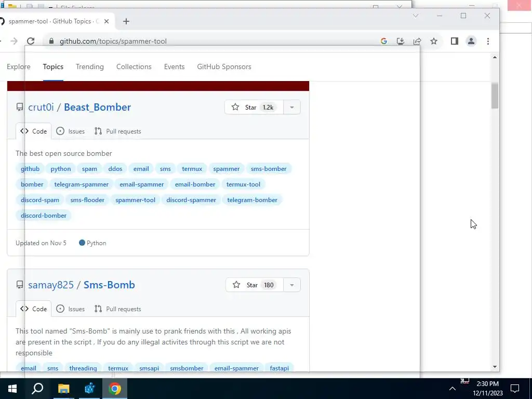
Task: Open Chrome's three-dot menu
Action: [x=488, y=41]
